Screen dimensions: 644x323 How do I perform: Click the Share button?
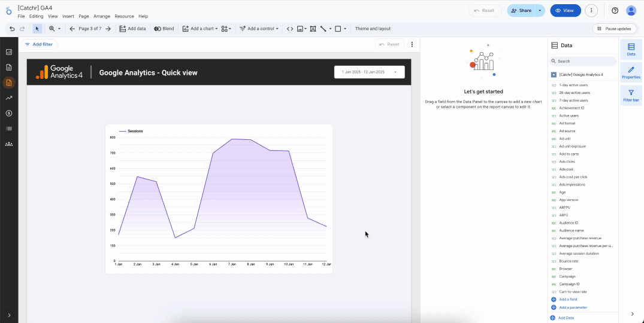pos(521,11)
